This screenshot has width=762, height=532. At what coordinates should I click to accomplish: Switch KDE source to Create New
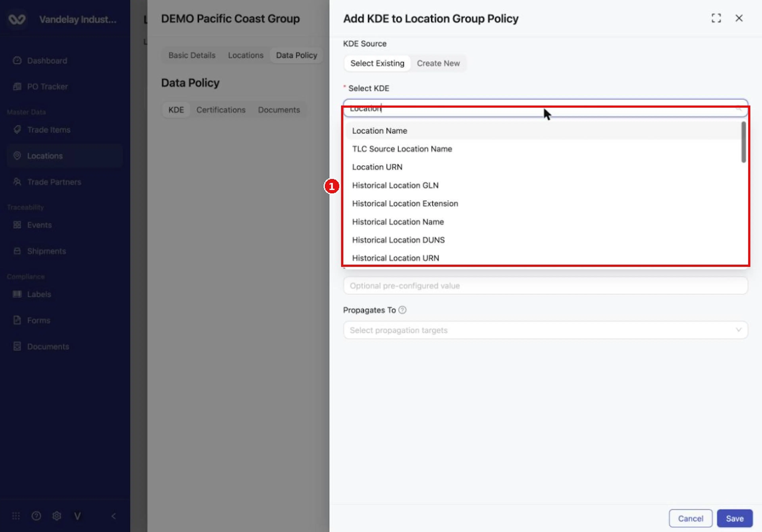click(x=438, y=63)
